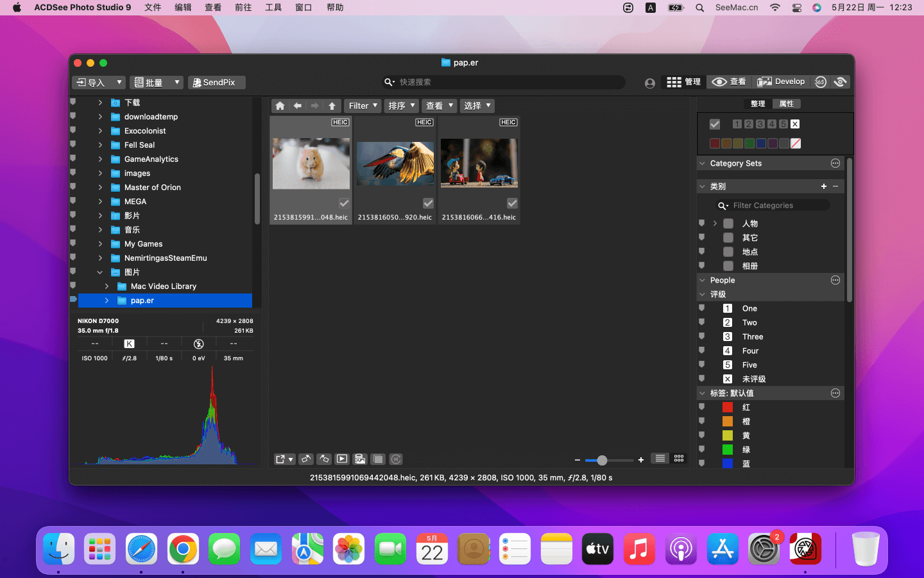
Task: Switch to list view layout icon
Action: (x=660, y=459)
